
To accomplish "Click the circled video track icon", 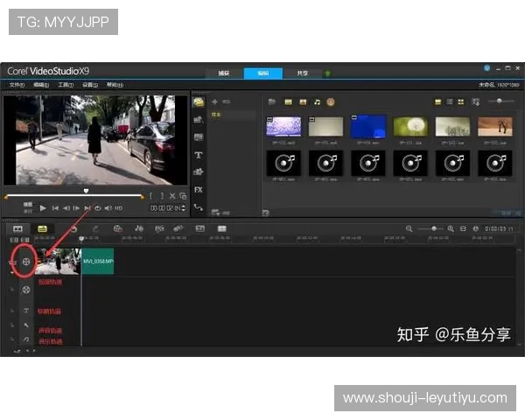I will pos(26,261).
